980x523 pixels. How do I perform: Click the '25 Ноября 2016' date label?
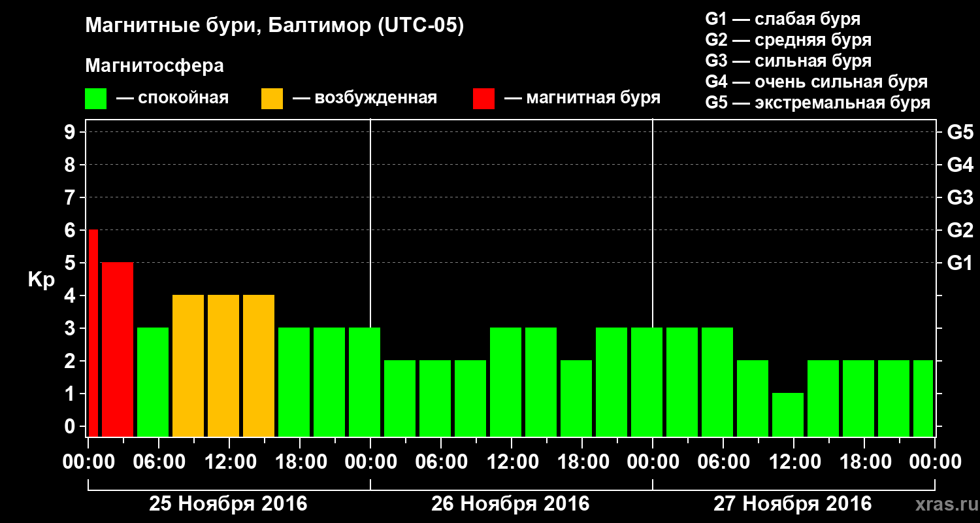click(228, 504)
